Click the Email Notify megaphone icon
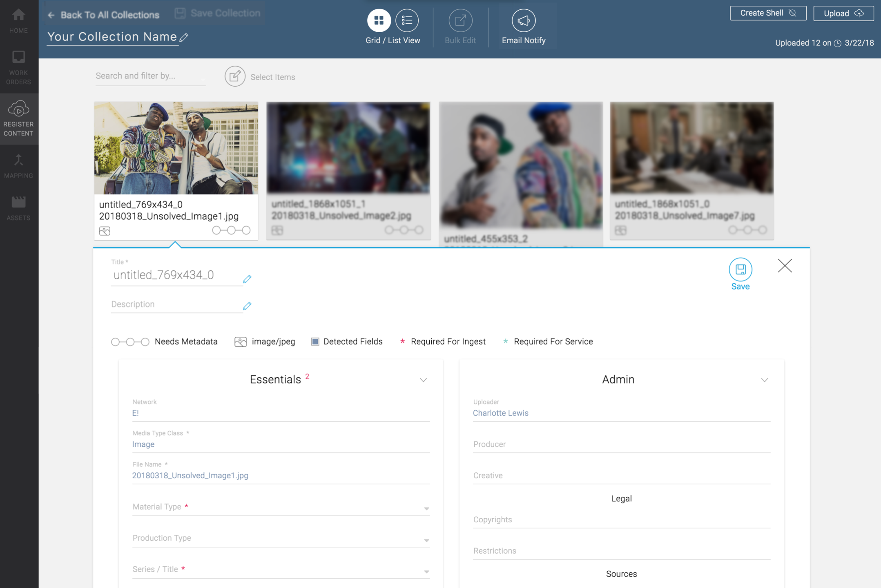 tap(523, 20)
